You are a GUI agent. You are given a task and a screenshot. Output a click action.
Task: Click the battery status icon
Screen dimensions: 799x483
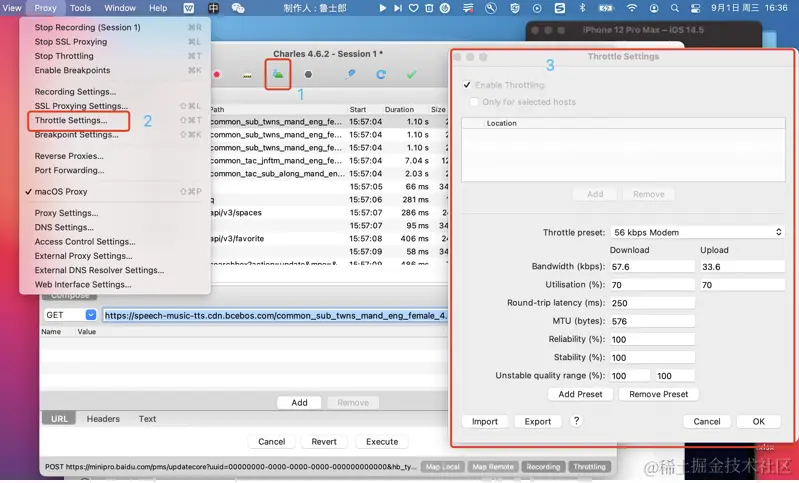(x=606, y=8)
